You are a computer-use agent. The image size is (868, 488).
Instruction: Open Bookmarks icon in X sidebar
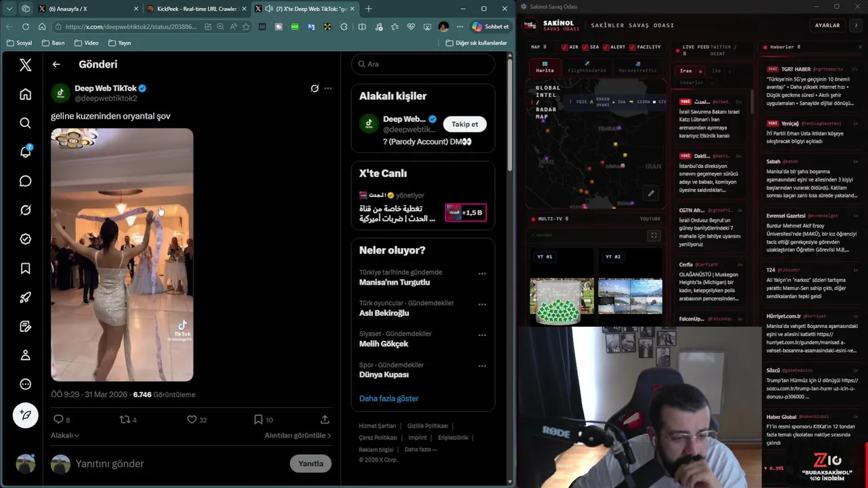click(x=25, y=268)
